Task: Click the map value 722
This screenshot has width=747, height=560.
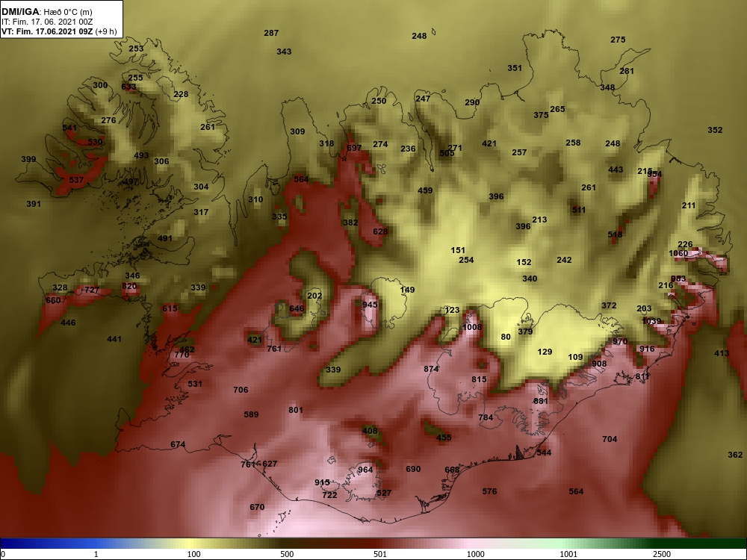Action: (329, 495)
